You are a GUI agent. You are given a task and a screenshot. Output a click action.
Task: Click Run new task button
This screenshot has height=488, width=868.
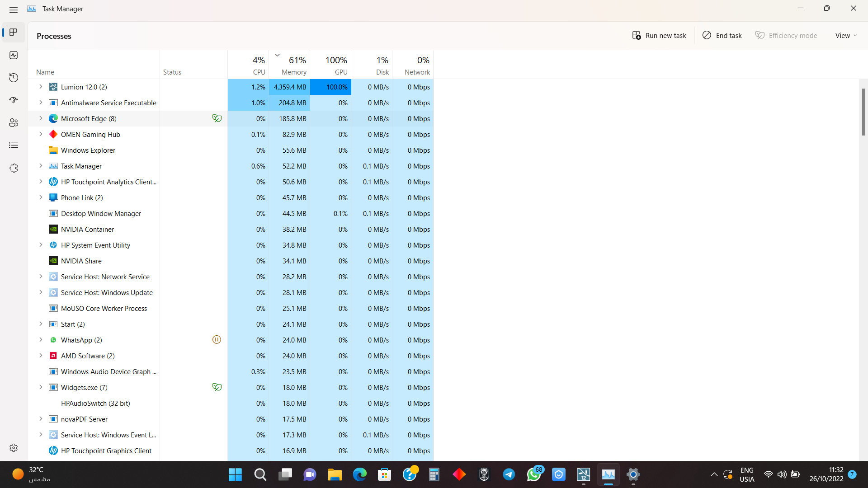(659, 36)
